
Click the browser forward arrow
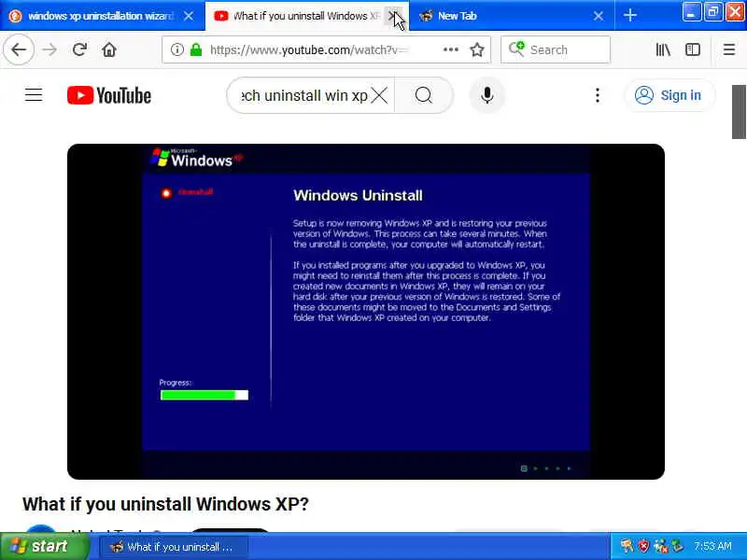[x=49, y=49]
